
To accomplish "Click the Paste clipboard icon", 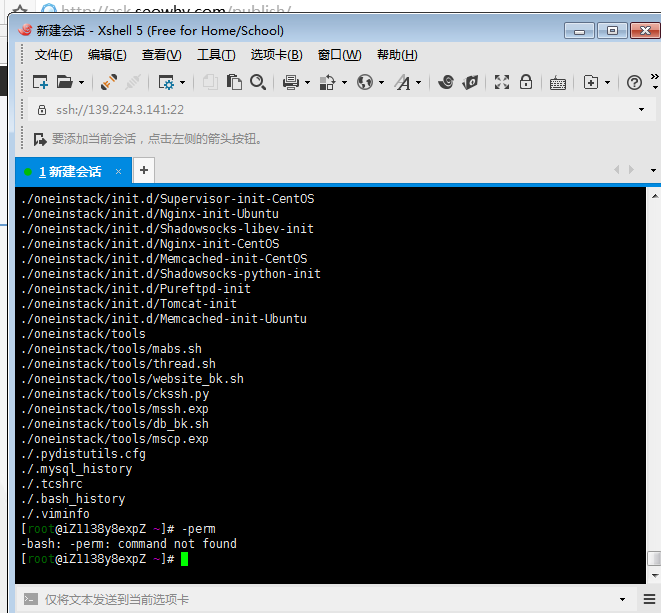I will (234, 82).
